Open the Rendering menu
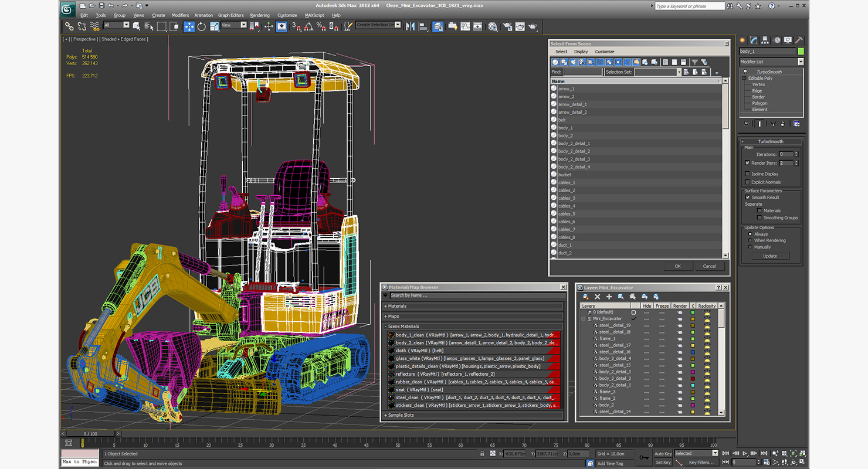This screenshot has height=469, width=868. 260,15
